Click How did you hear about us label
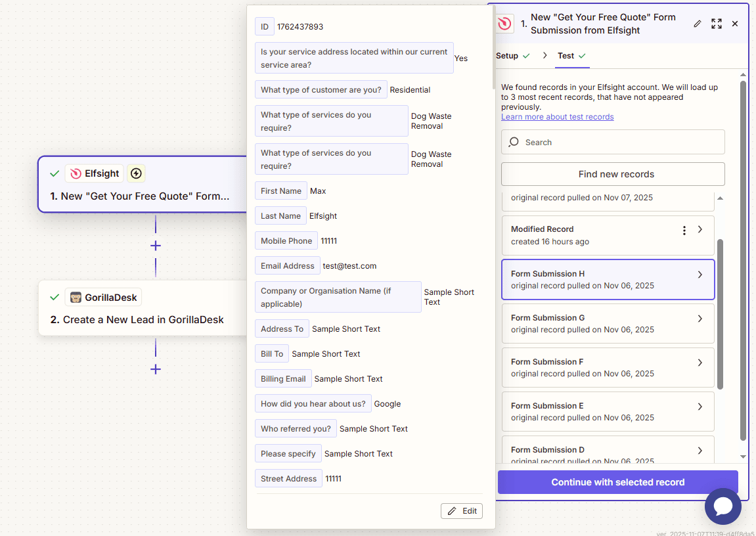 click(313, 404)
